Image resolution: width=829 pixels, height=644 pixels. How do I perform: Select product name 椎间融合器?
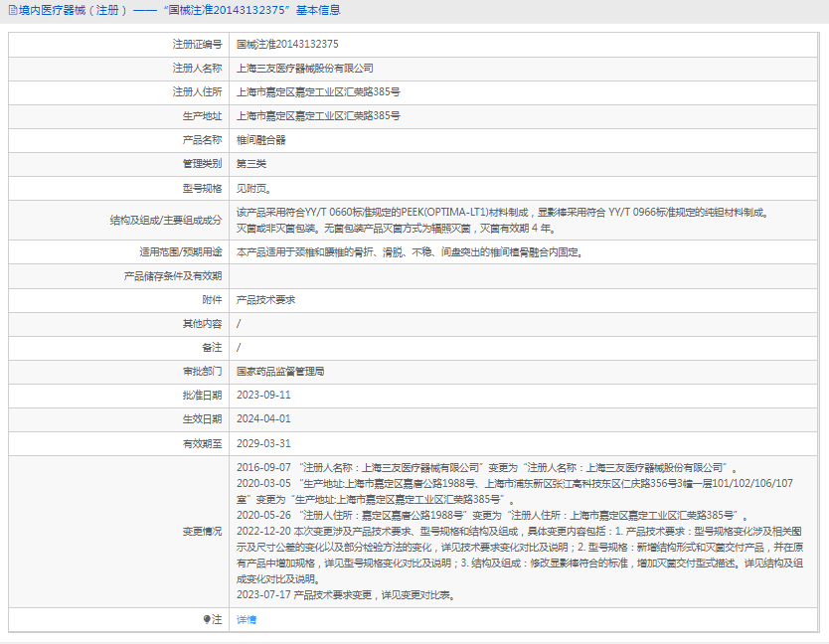(x=261, y=140)
